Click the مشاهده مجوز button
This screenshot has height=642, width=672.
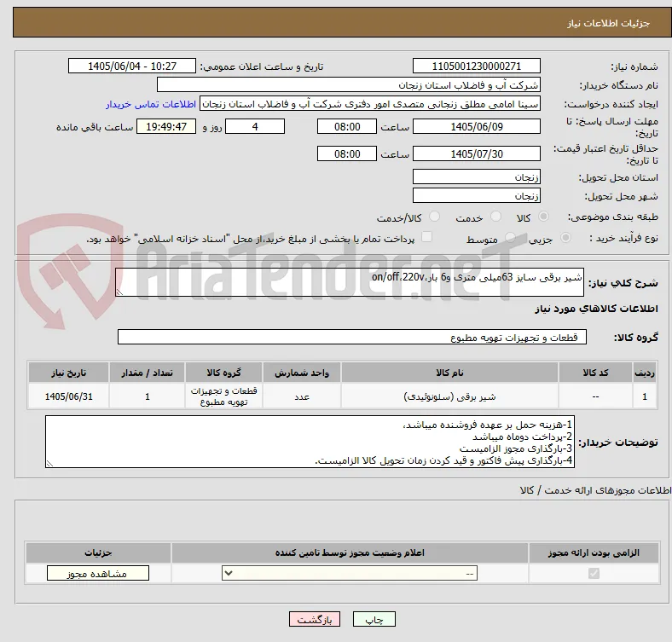coord(98,573)
